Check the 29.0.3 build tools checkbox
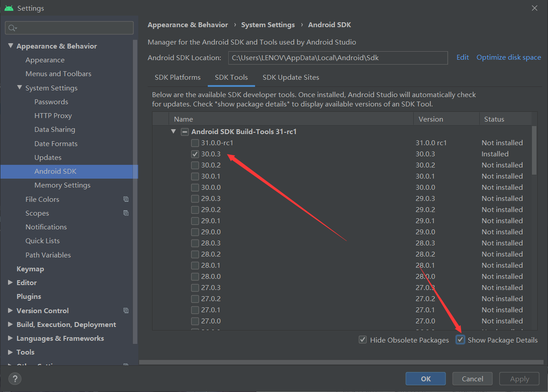 (x=195, y=199)
